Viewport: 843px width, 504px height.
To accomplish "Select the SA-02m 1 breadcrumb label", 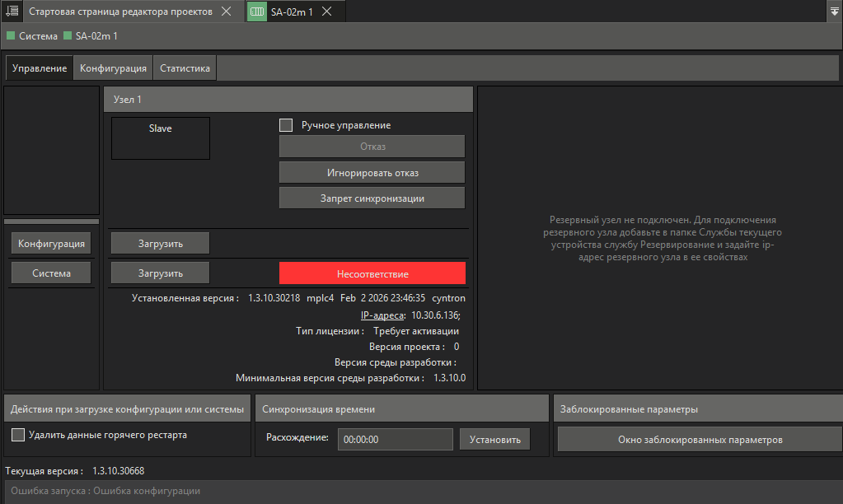I will click(96, 36).
